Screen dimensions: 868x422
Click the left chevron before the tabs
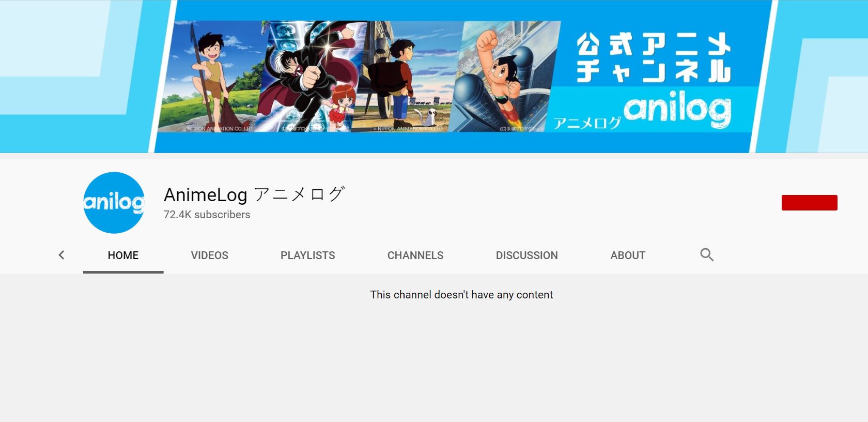(x=61, y=255)
